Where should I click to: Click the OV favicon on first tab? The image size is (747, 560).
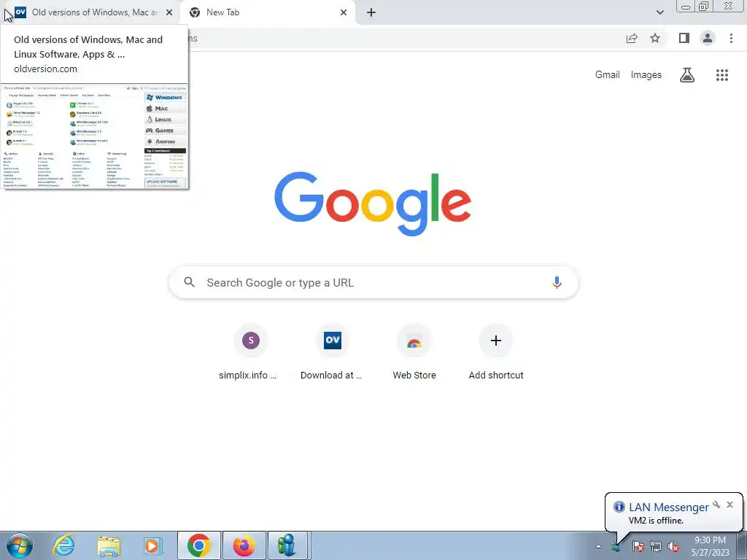click(x=20, y=12)
